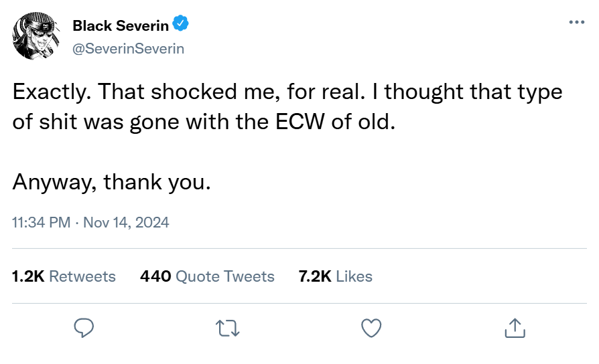The image size is (599, 364).
Task: Open the three-dot more options menu
Action: click(x=576, y=22)
